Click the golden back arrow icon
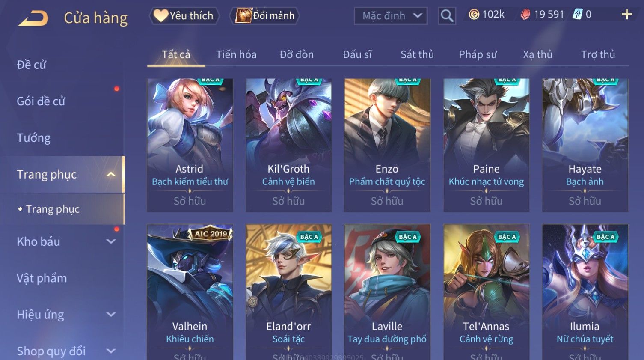Viewport: 644px width, 360px height. (x=33, y=18)
